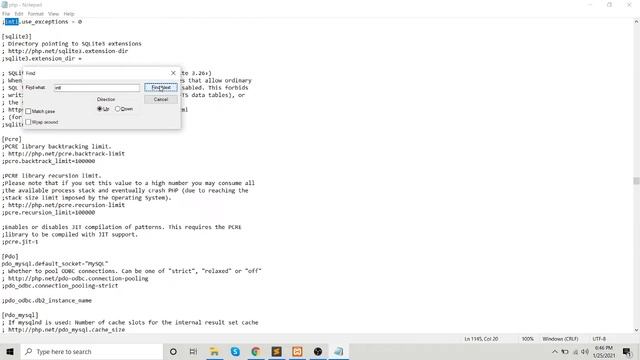
Task: Click 'UTF-8' in the status bar
Action: (599, 339)
